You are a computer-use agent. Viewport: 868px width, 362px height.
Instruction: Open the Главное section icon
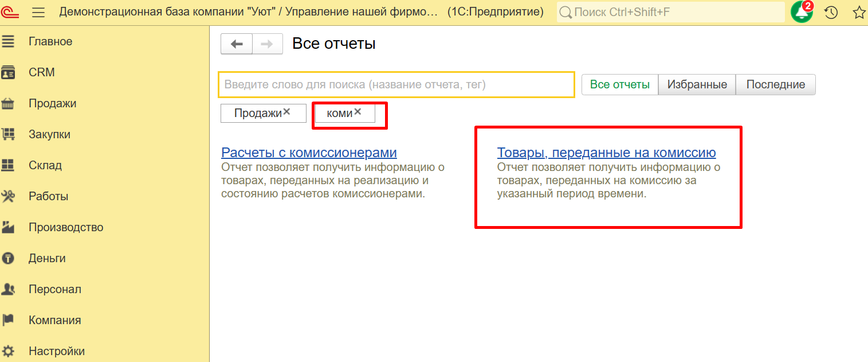pyautogui.click(x=8, y=41)
